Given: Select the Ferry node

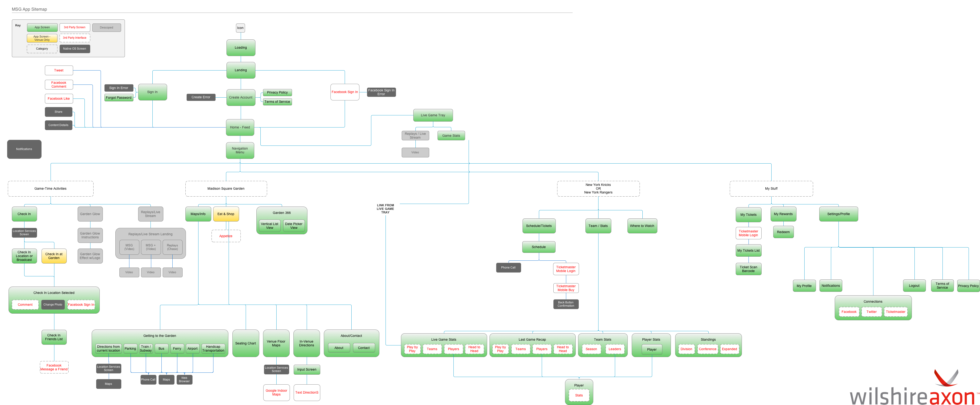Looking at the screenshot, I should pyautogui.click(x=177, y=349).
